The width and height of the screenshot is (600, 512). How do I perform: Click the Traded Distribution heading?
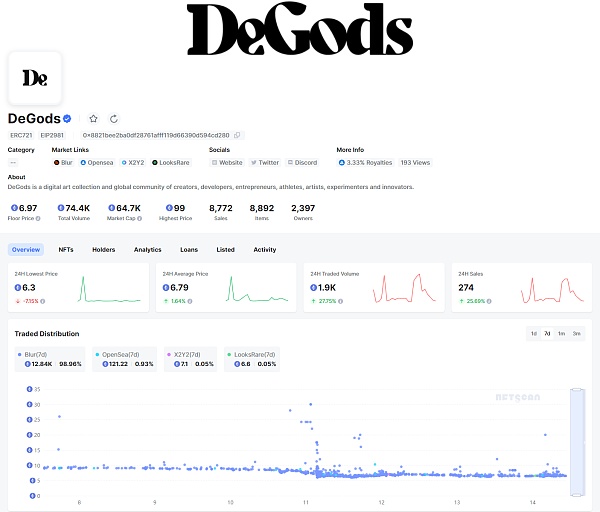click(47, 334)
